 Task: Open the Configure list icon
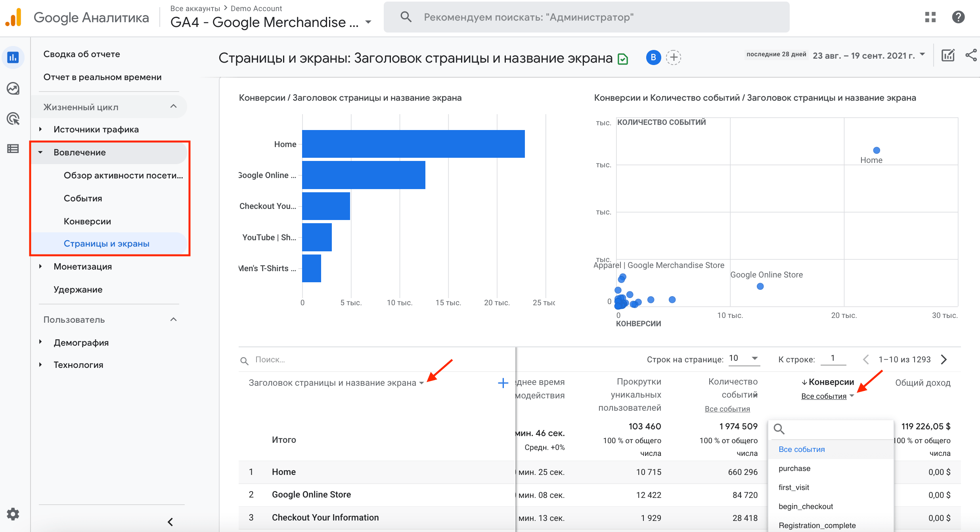tap(13, 149)
